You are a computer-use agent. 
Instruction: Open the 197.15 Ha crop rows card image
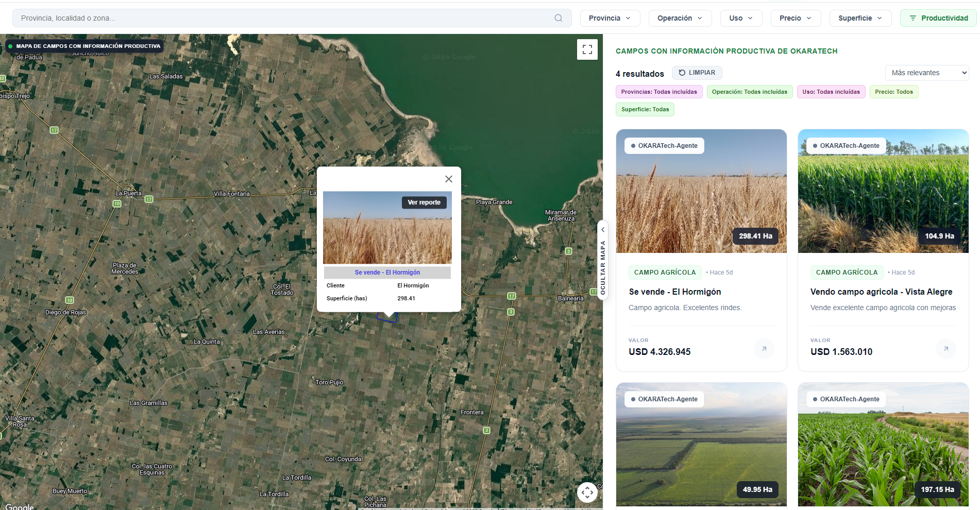point(883,445)
